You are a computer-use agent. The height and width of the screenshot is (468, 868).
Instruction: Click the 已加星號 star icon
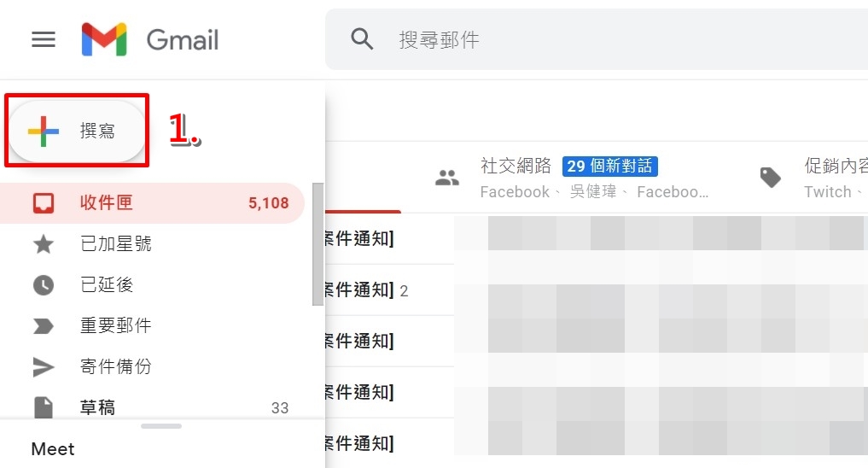44,243
